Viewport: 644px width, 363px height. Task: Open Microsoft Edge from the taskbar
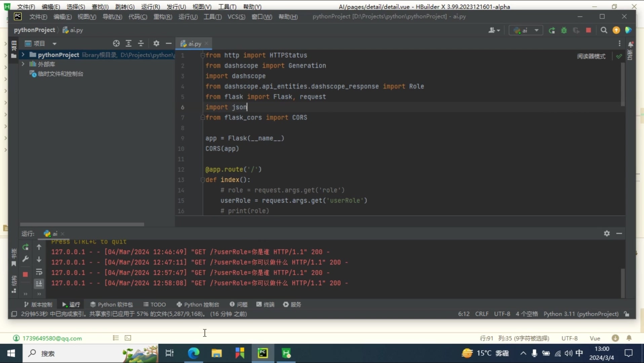(194, 353)
